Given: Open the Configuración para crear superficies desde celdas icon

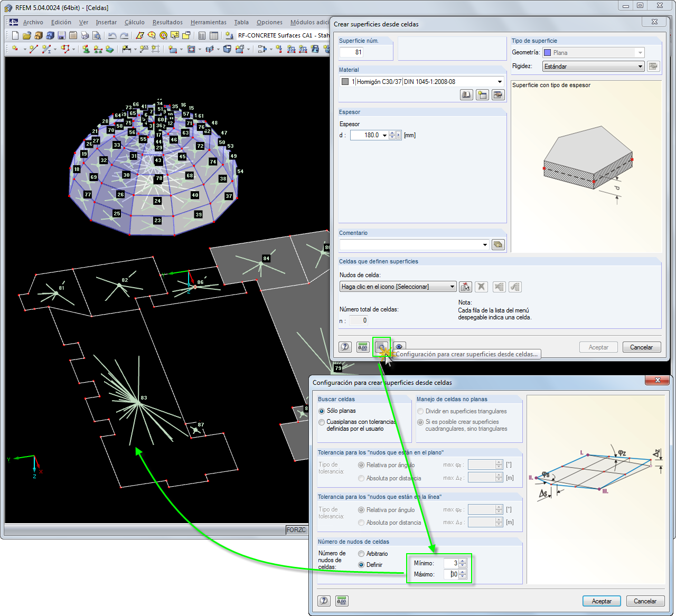Looking at the screenshot, I should (x=381, y=347).
